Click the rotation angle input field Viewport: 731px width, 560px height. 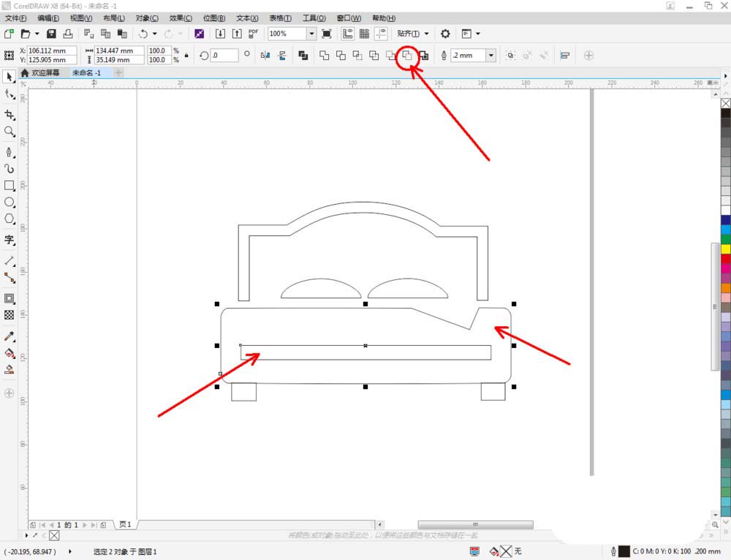coord(224,56)
